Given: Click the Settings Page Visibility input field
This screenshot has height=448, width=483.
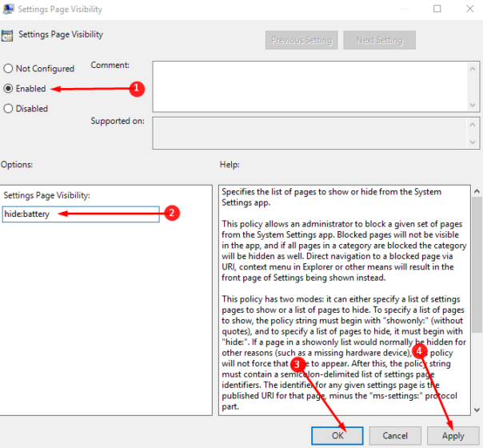Looking at the screenshot, I should click(x=81, y=214).
